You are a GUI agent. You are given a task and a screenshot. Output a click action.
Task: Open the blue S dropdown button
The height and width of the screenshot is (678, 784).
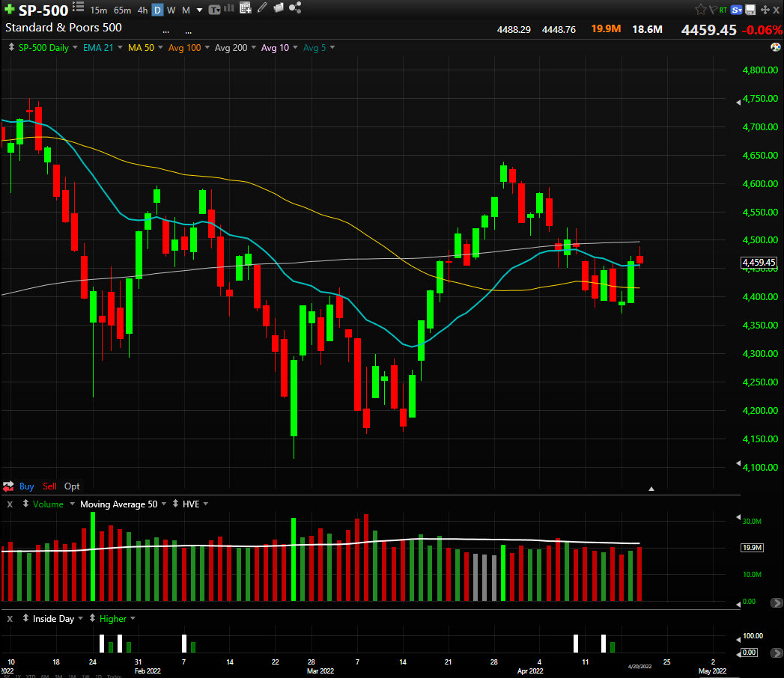tap(736, 10)
